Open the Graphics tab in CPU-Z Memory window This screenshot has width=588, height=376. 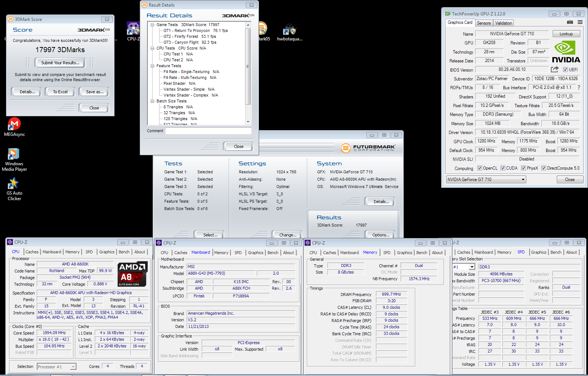(x=405, y=253)
